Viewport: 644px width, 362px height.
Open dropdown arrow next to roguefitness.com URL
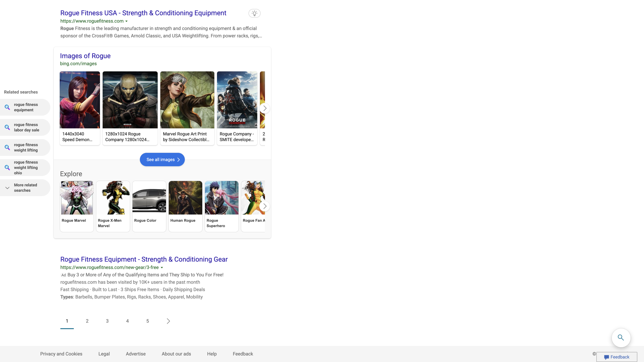tap(126, 21)
